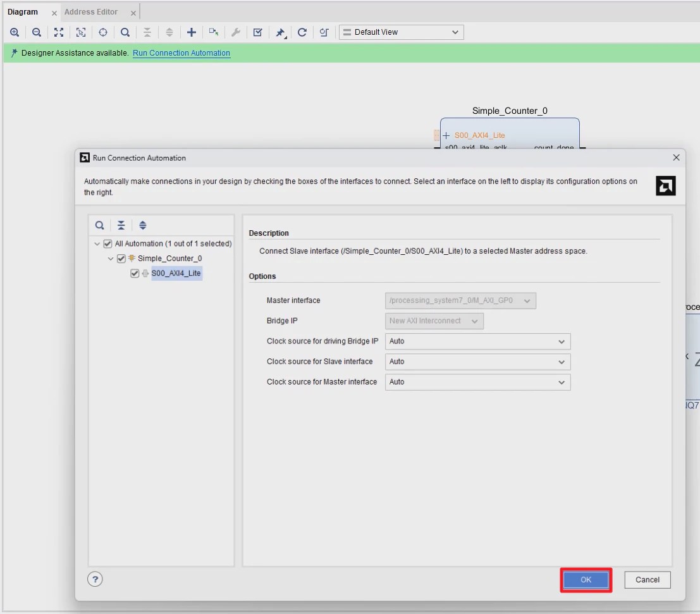Toggle the Simple_Counter_0 checkbox
Viewport: 700px width, 614px height.
pyautogui.click(x=121, y=258)
